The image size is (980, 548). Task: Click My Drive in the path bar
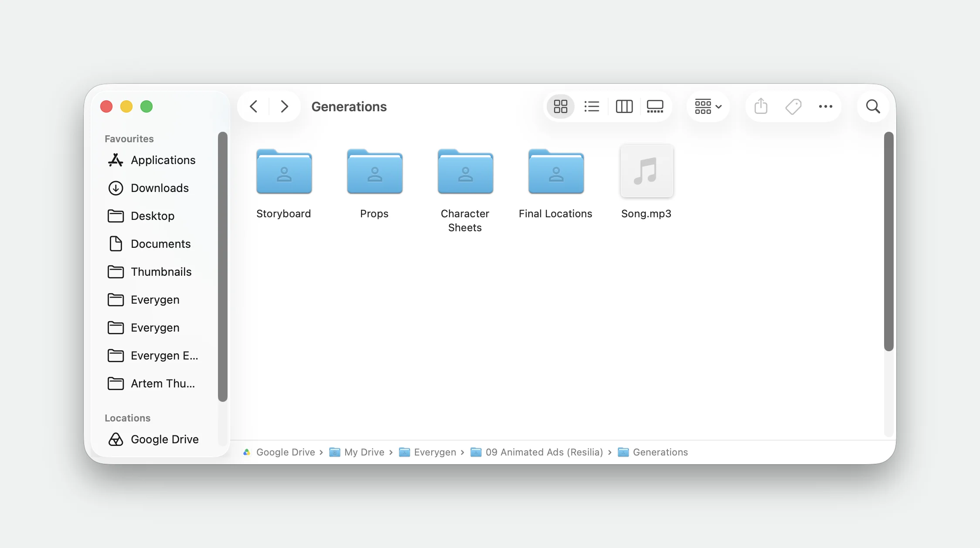357,452
